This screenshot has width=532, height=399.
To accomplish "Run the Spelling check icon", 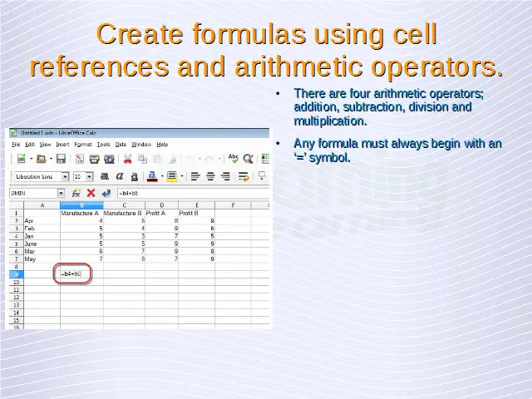I will tap(234, 159).
